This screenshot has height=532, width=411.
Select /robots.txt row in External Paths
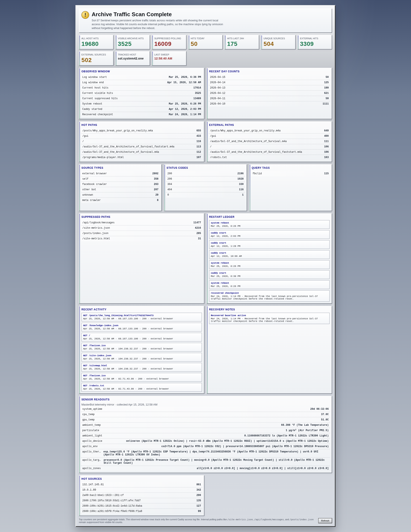269,157
